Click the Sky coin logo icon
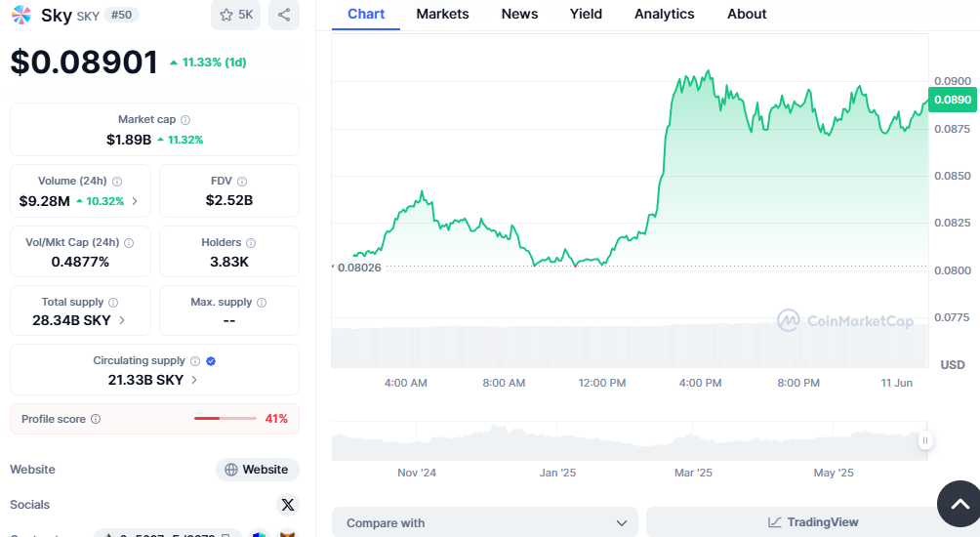The width and height of the screenshot is (980, 537). click(x=21, y=15)
